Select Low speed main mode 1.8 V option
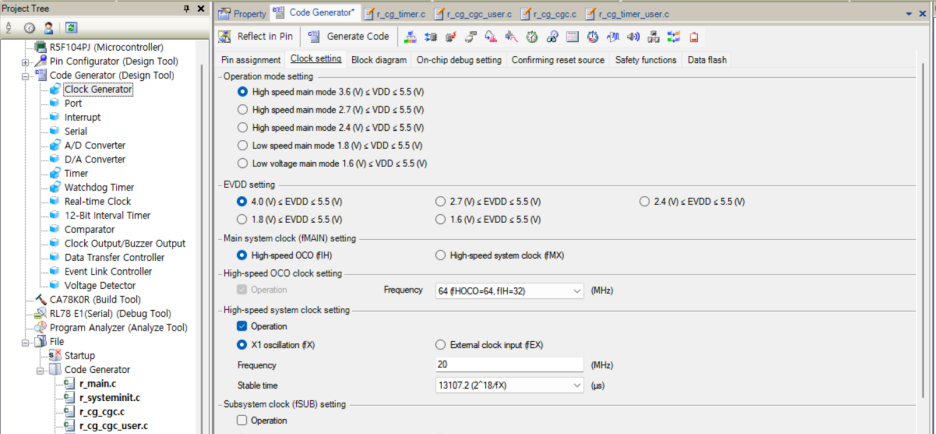 pos(242,145)
